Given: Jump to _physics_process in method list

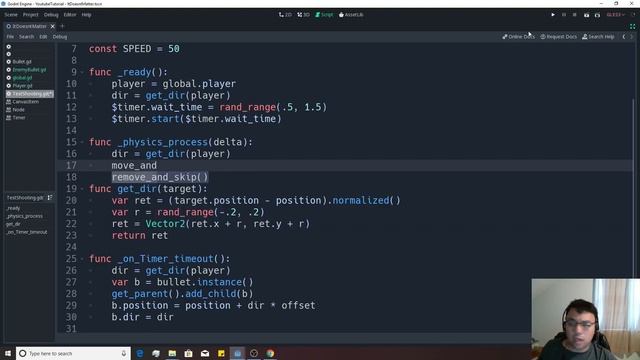Looking at the screenshot, I should click(24, 216).
